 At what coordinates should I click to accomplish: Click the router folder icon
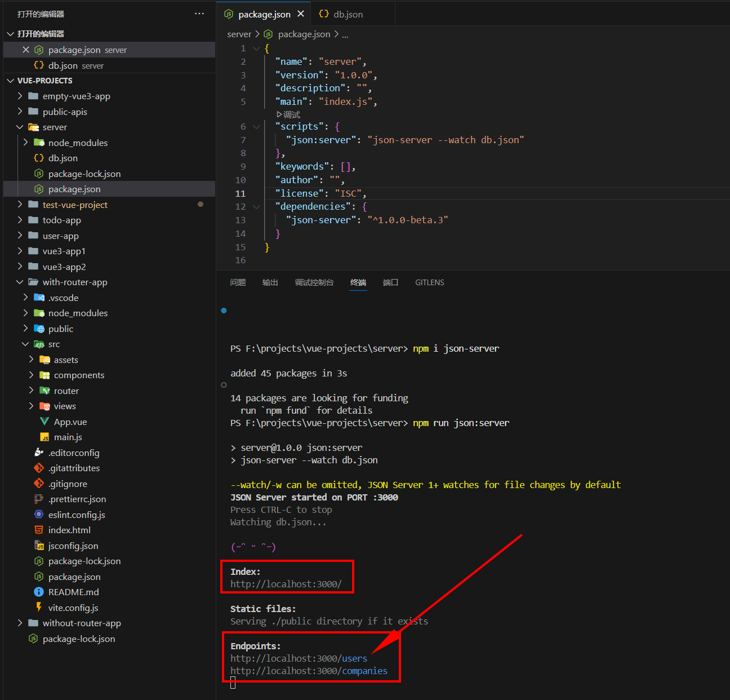pyautogui.click(x=45, y=391)
